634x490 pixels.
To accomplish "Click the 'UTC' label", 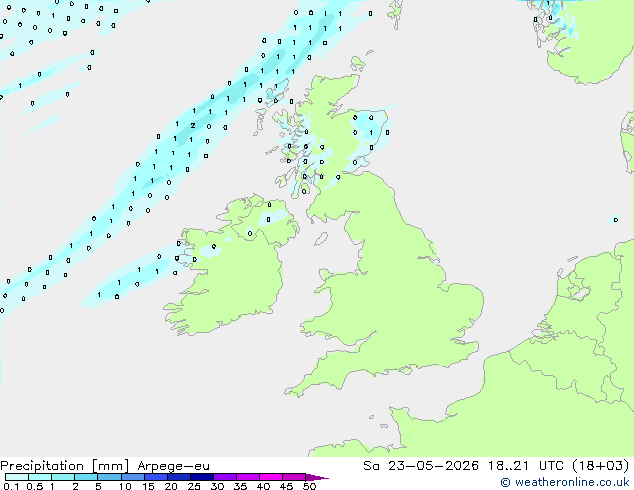I will (551, 466).
